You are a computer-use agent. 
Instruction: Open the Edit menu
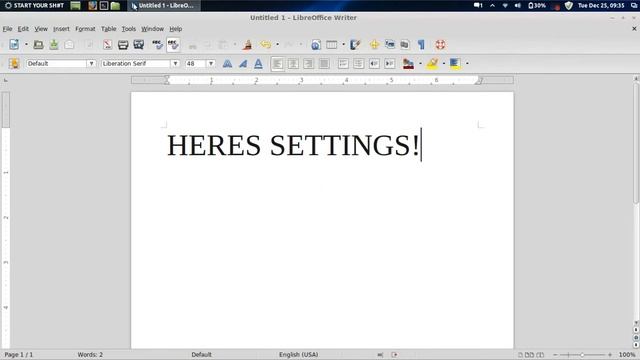pos(23,29)
